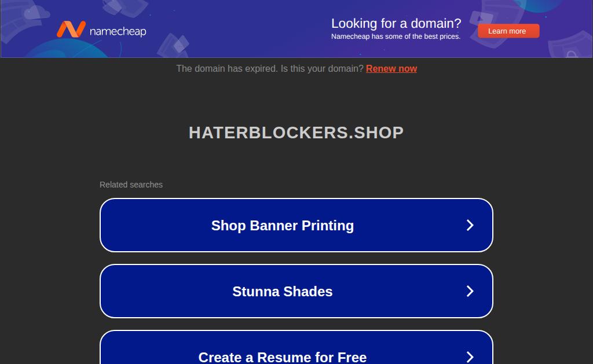Click the Related searches label
This screenshot has height=364, width=593.
coord(131,185)
